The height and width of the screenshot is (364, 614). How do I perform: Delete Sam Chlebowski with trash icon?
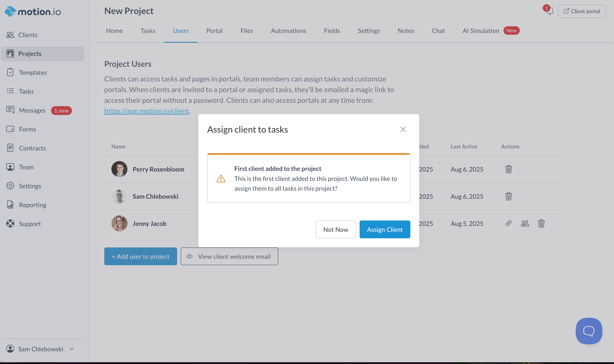click(x=508, y=196)
